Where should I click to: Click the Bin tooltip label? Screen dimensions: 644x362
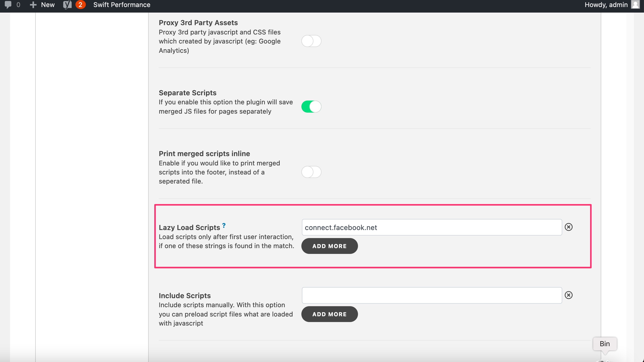click(605, 344)
